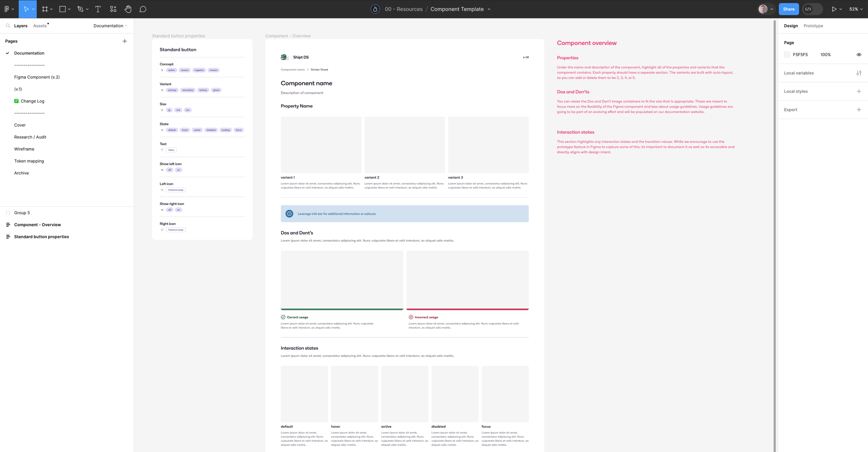Viewport: 868px width, 452px height.
Task: Expand the Component Template file name chevron
Action: (x=489, y=9)
